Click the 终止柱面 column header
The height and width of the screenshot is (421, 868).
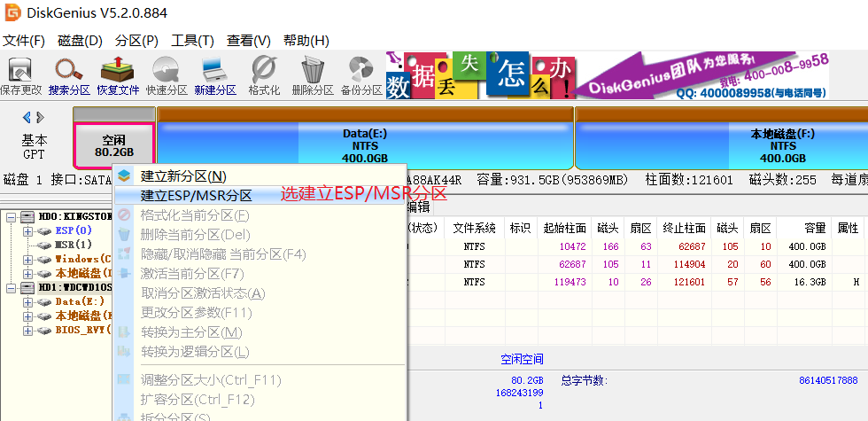click(684, 228)
